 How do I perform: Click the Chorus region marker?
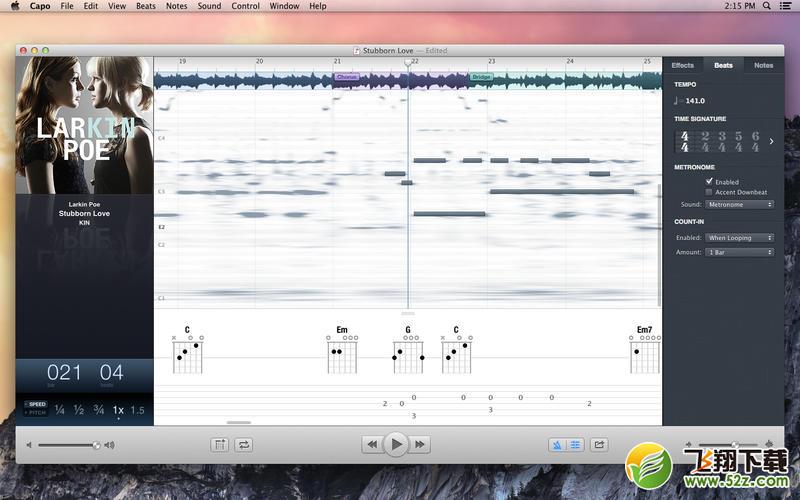coord(347,77)
